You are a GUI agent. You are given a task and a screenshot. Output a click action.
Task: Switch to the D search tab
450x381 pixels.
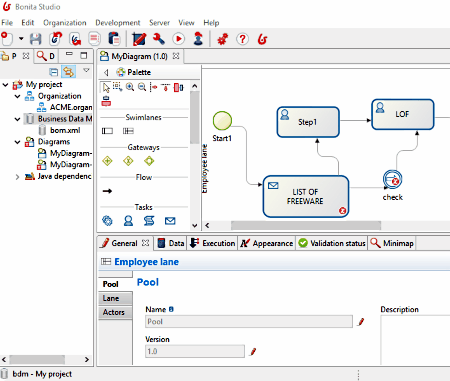coord(46,56)
